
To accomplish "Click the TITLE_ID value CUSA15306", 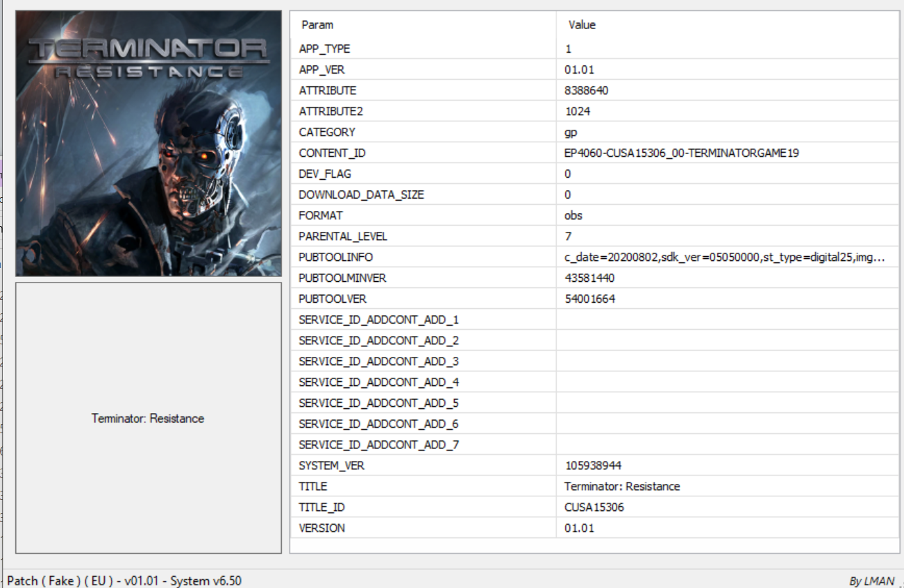I will [594, 507].
